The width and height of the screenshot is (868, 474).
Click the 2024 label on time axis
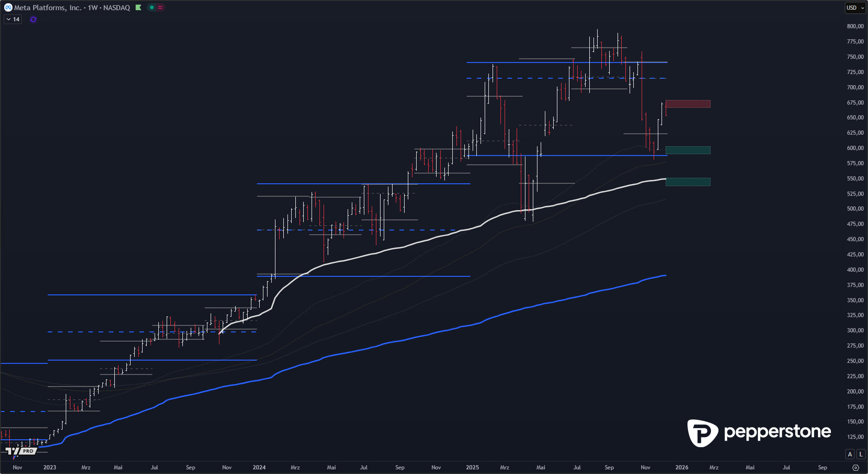tap(259, 468)
